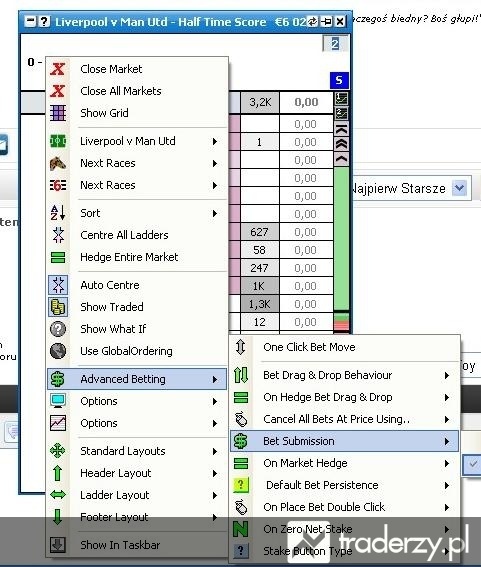This screenshot has height=567, width=481.
Task: Open On Hedge Bet Drag & Drop submenu
Action: [x=344, y=397]
